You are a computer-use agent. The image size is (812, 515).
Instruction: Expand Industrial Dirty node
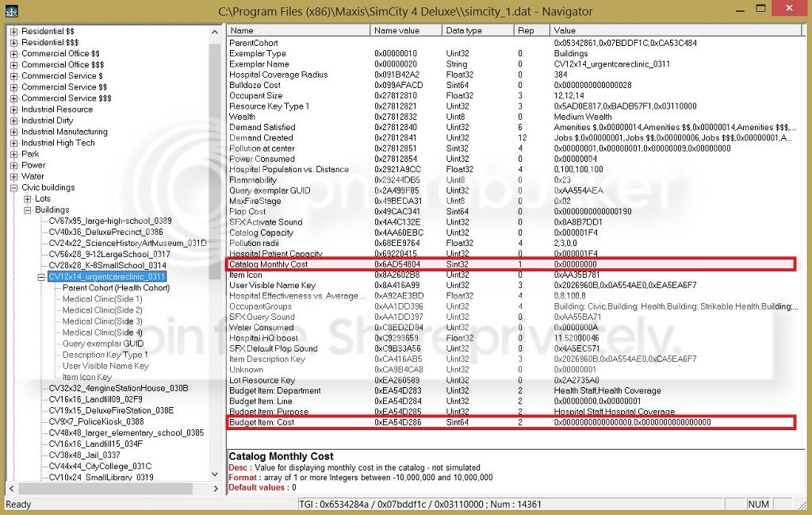coord(14,121)
